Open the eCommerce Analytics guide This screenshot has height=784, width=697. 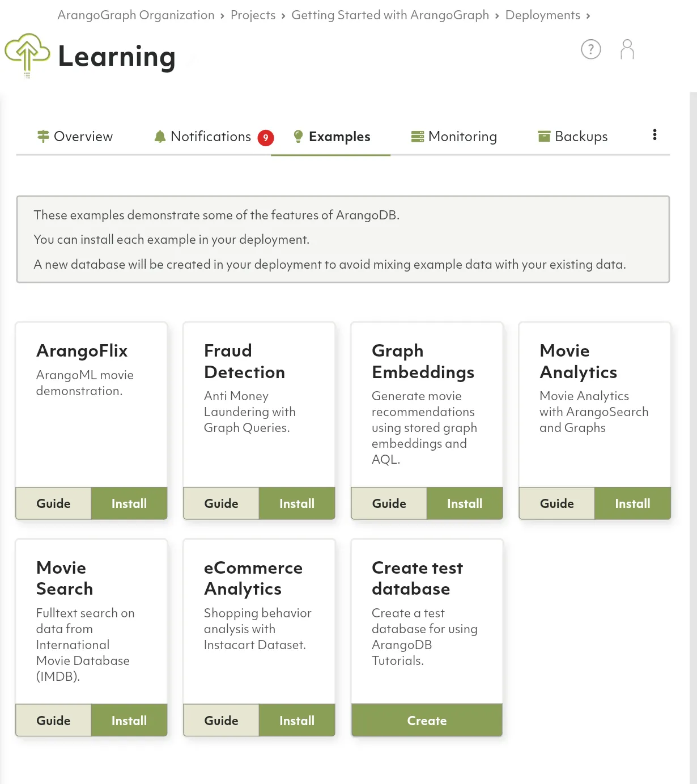click(x=221, y=721)
